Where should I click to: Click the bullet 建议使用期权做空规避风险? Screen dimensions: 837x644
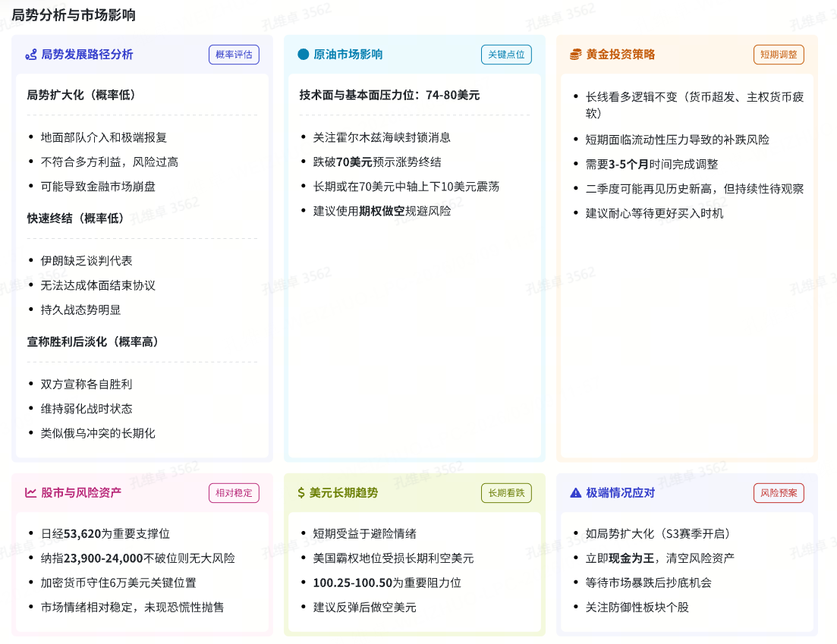click(382, 212)
